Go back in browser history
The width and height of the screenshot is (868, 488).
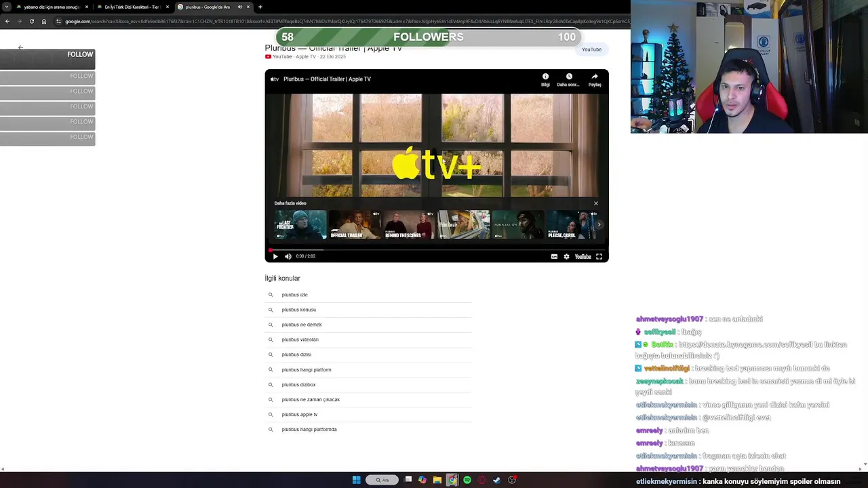click(7, 21)
